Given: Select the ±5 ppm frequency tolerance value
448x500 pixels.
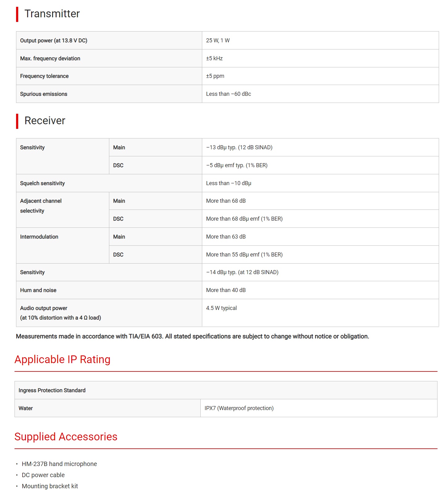Looking at the screenshot, I should (x=215, y=76).
